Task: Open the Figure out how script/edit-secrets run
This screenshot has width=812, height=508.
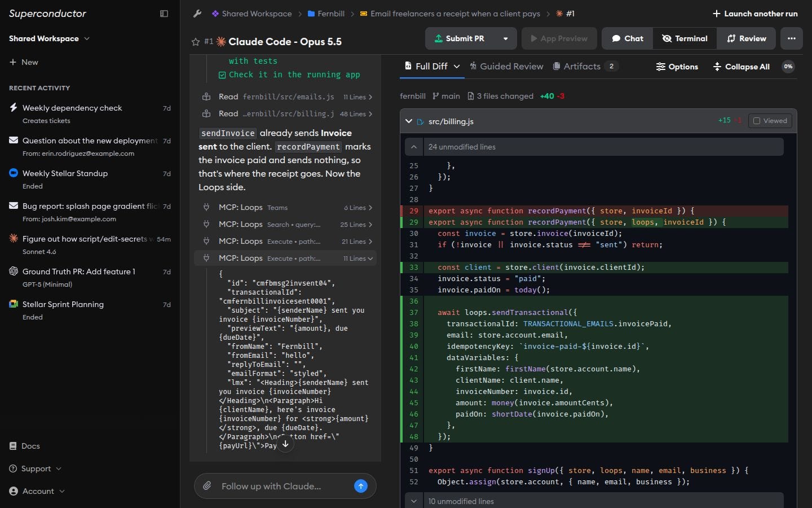Action: tap(90, 244)
